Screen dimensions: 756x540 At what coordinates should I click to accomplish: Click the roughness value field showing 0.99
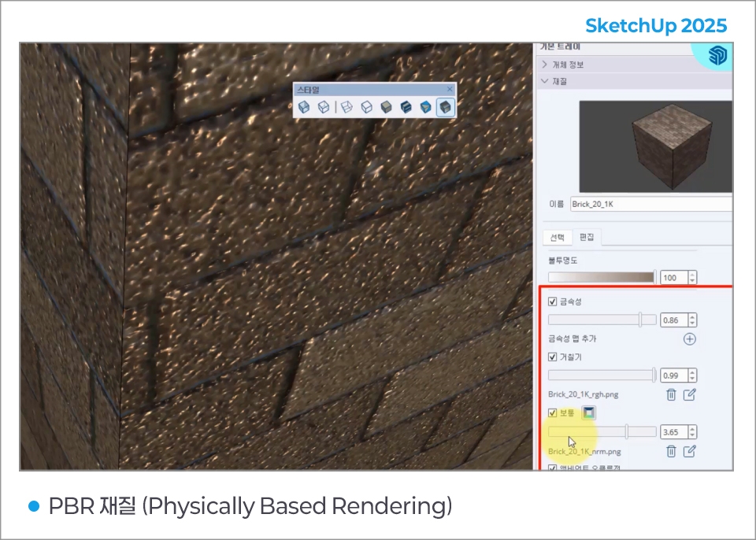pos(674,375)
